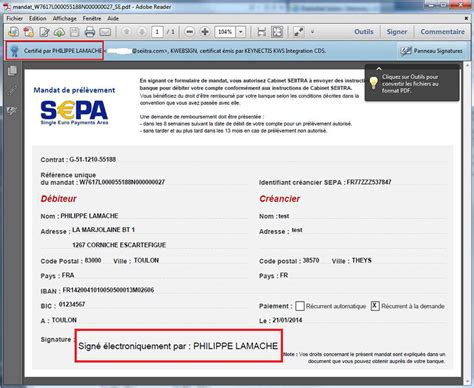Go to next page arrow
This screenshot has width=474, height=388.
tap(142, 32)
